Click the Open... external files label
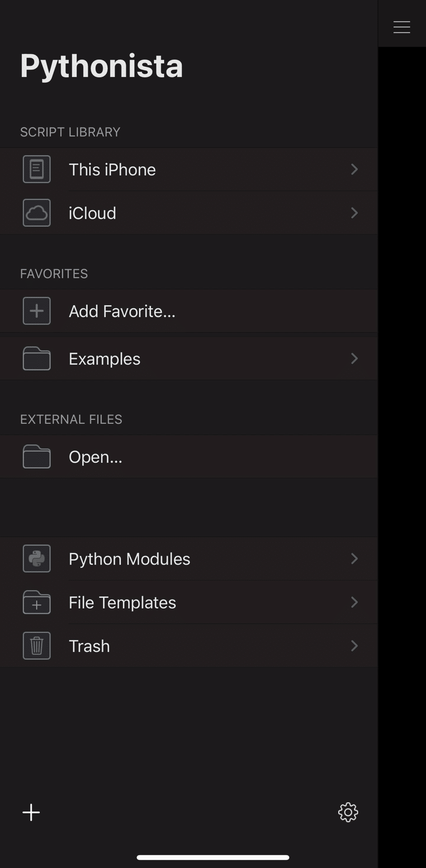The width and height of the screenshot is (426, 868). click(x=95, y=457)
